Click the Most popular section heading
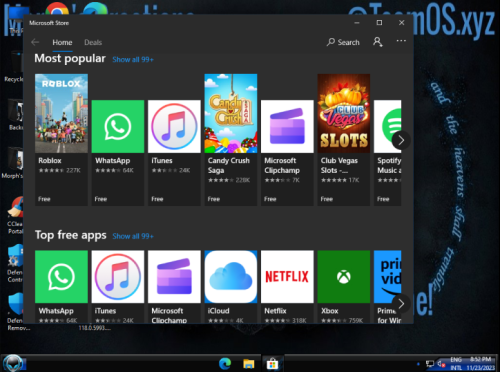Image resolution: width=500 pixels, height=372 pixels. (x=70, y=59)
